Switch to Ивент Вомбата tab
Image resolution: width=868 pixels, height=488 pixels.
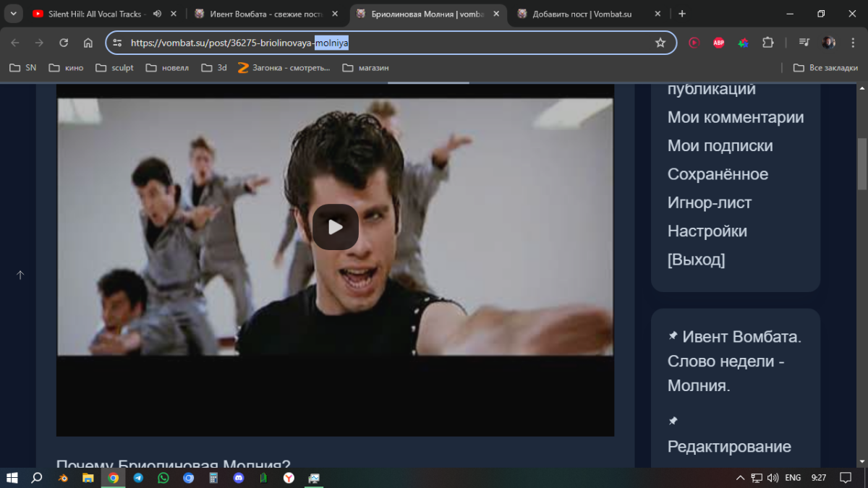tap(266, 14)
